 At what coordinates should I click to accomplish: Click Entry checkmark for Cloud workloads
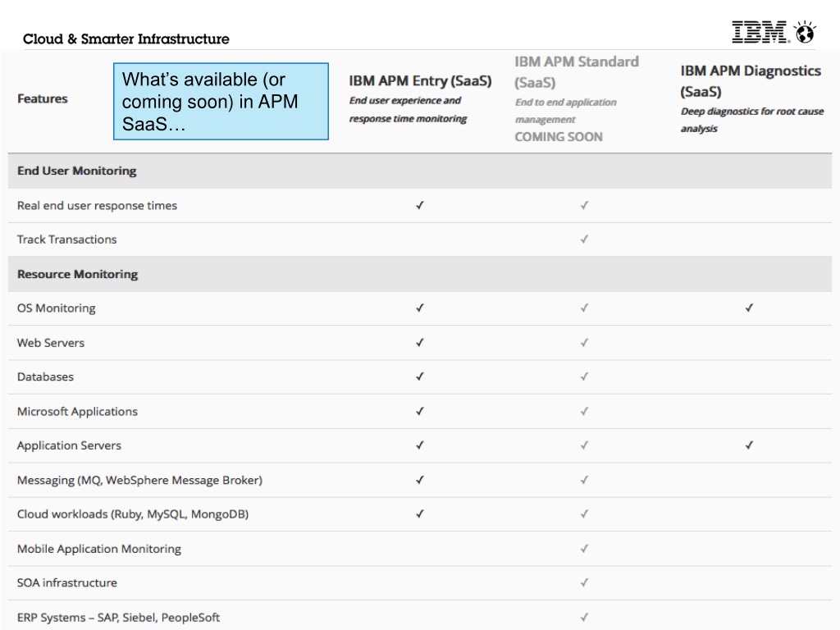click(x=420, y=514)
